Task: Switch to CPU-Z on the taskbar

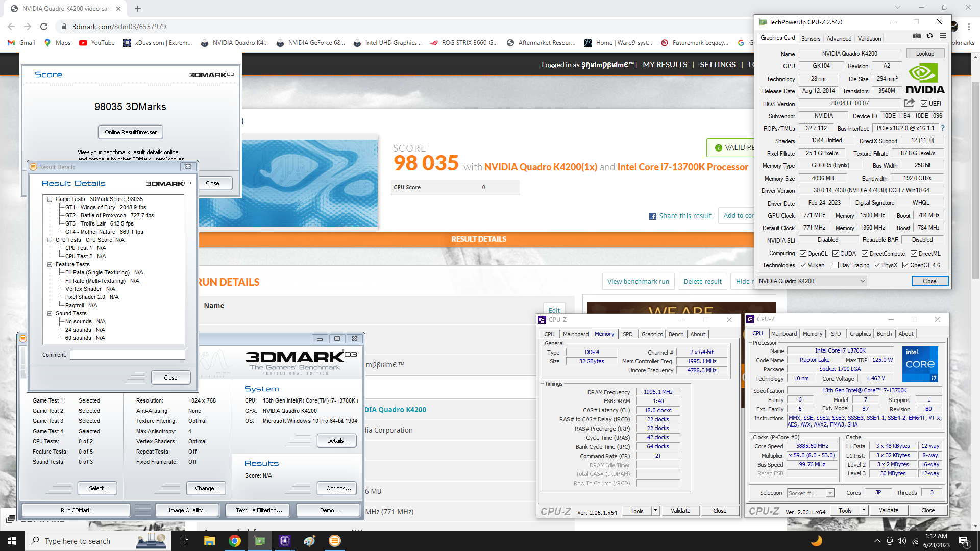Action: coord(285,541)
